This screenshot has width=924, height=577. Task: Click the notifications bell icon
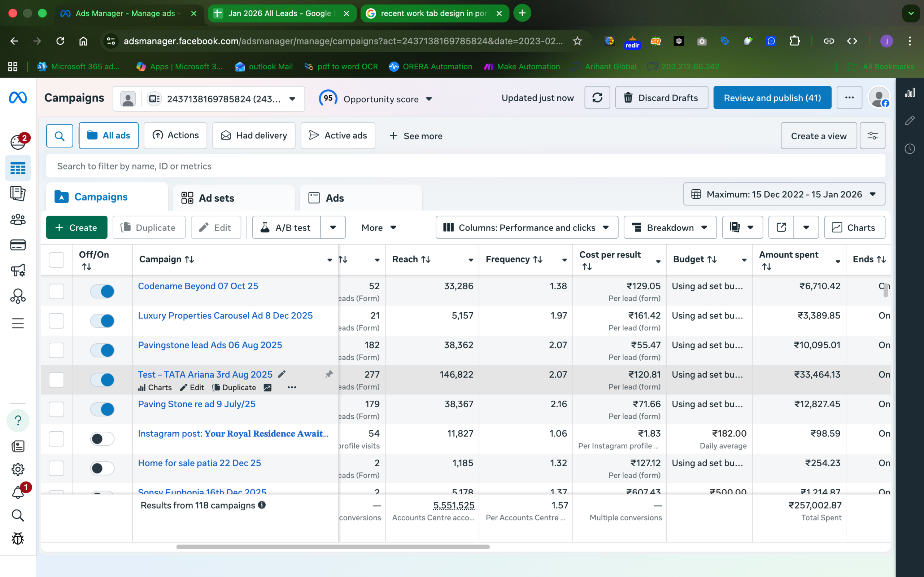(x=18, y=492)
